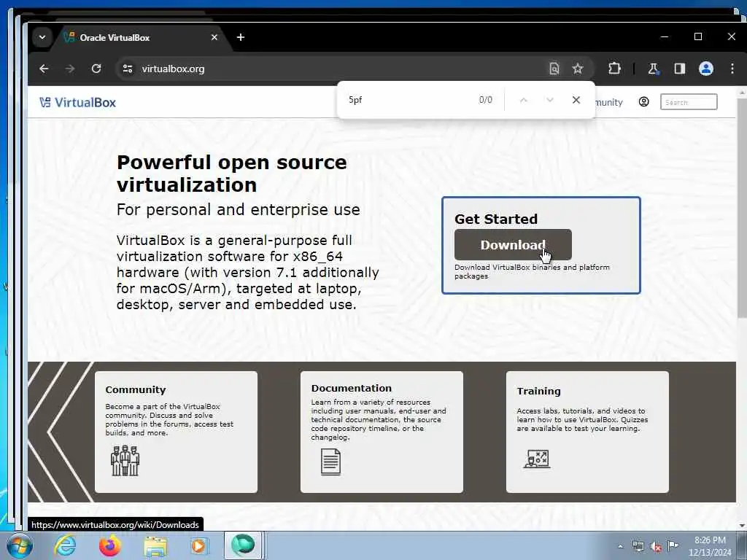Click the 'Get Started' heading text
Image resolution: width=747 pixels, height=560 pixels.
click(x=496, y=219)
